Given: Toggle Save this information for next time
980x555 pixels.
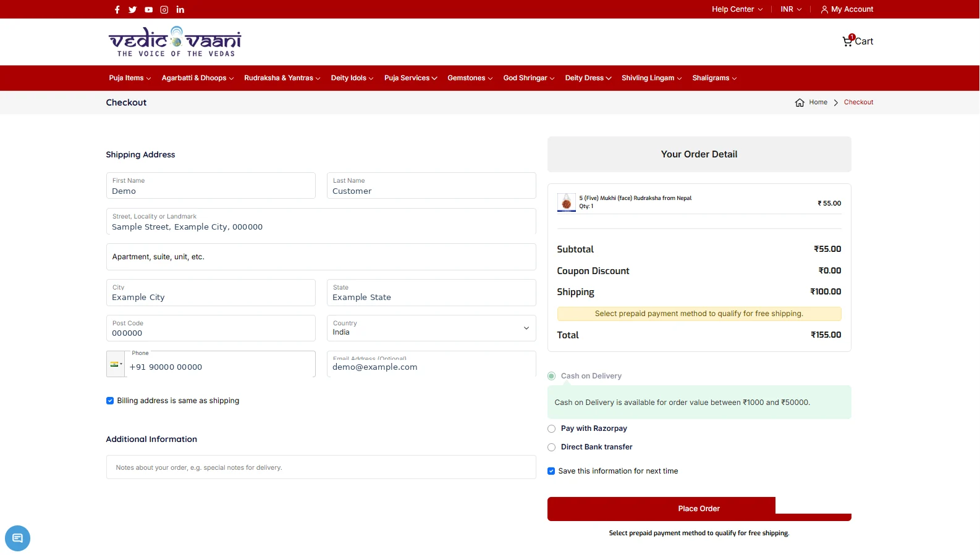Looking at the screenshot, I should click(x=551, y=471).
